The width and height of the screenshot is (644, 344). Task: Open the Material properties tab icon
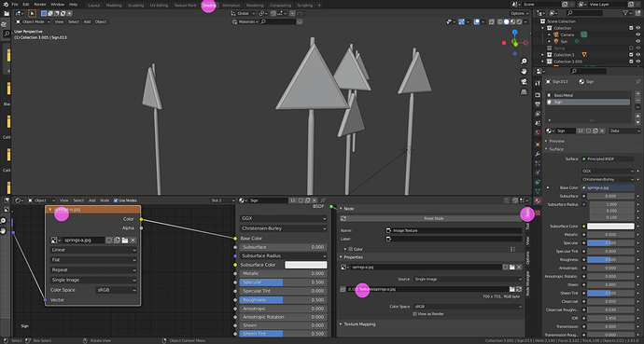tap(538, 200)
